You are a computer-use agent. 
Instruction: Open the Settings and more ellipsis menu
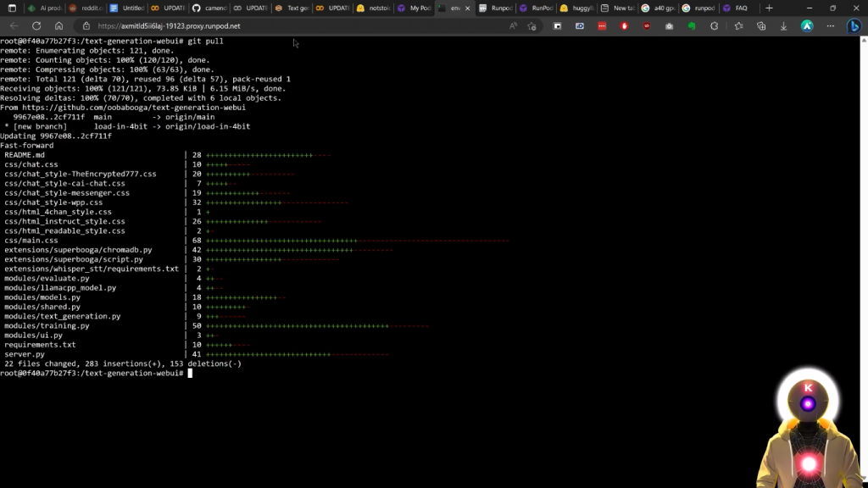[830, 26]
